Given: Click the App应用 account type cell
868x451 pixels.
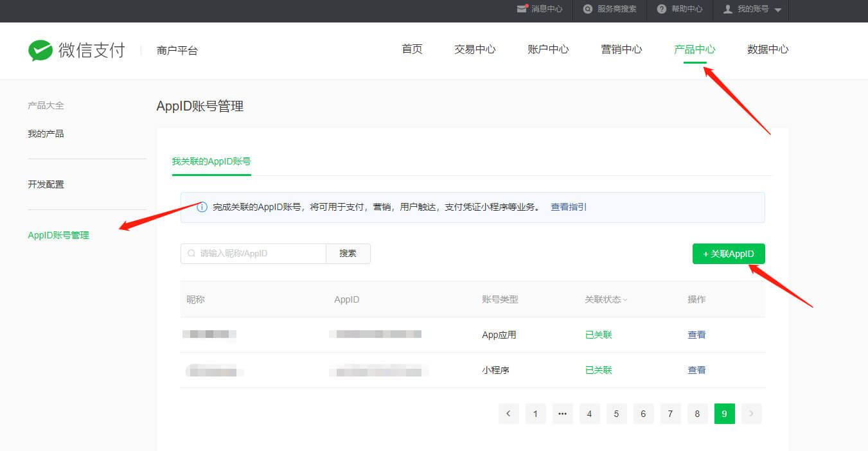Looking at the screenshot, I should [499, 335].
